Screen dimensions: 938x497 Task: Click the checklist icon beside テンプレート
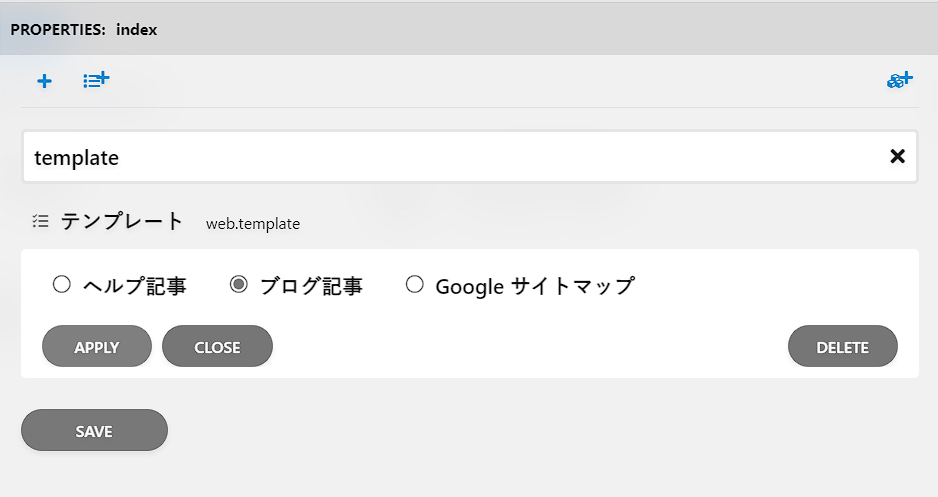coord(40,221)
